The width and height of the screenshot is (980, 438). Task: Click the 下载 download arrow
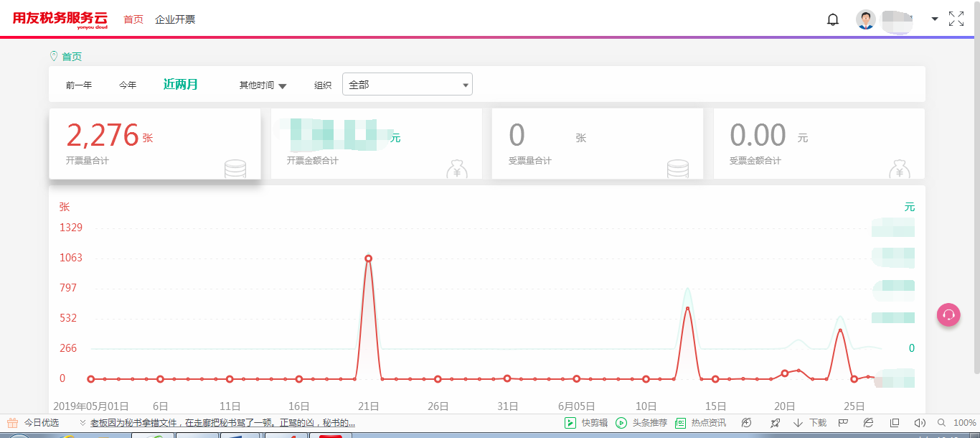(798, 423)
